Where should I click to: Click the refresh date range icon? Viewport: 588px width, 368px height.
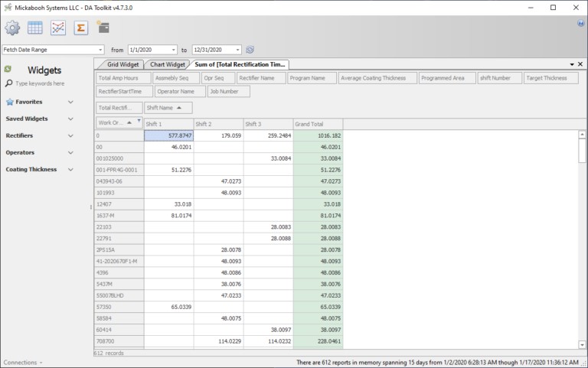coord(250,50)
